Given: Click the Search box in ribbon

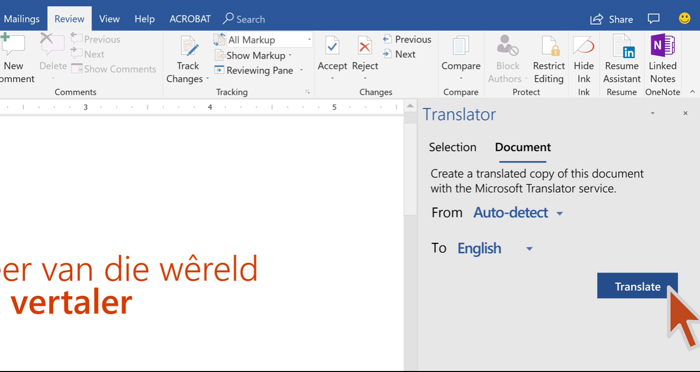Looking at the screenshot, I should click(x=244, y=19).
